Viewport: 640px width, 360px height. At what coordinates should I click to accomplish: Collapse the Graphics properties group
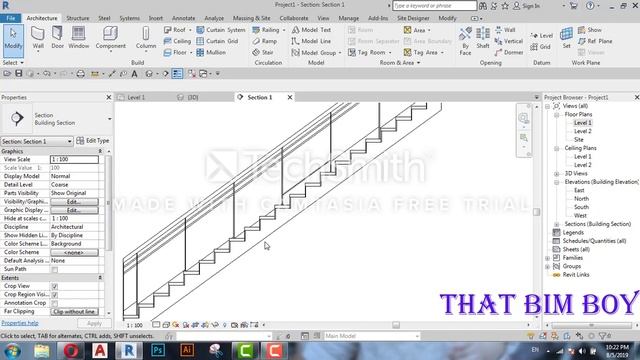click(x=100, y=151)
